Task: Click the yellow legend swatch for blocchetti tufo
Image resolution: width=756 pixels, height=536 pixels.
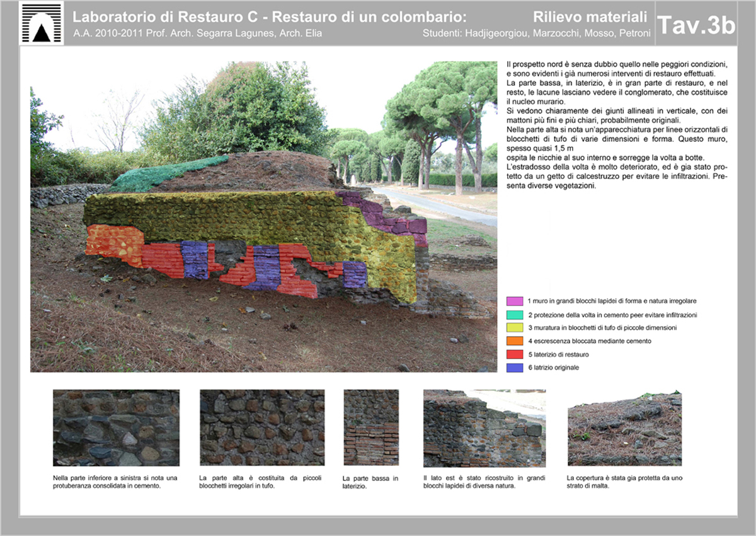Action: [515, 328]
